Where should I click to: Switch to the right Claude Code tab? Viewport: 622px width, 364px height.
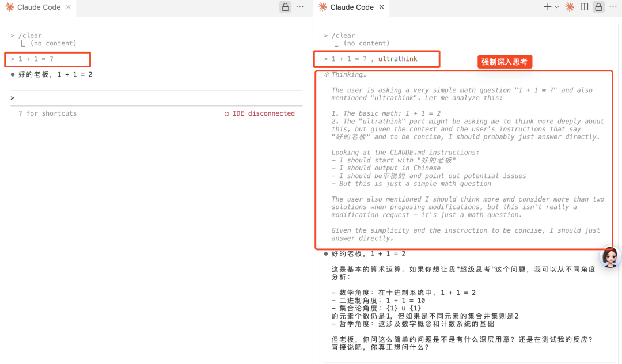(351, 7)
